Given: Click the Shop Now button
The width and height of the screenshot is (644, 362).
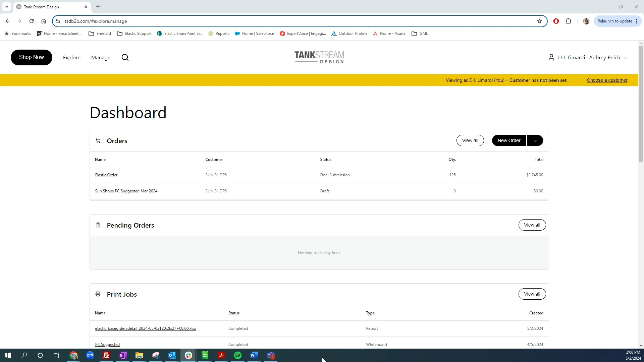Looking at the screenshot, I should (32, 57).
